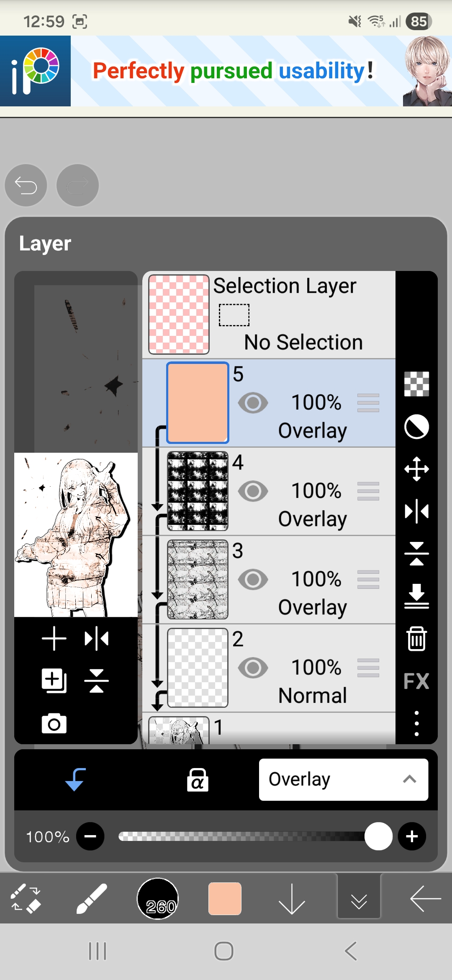Tap the FX filter icon

click(416, 681)
